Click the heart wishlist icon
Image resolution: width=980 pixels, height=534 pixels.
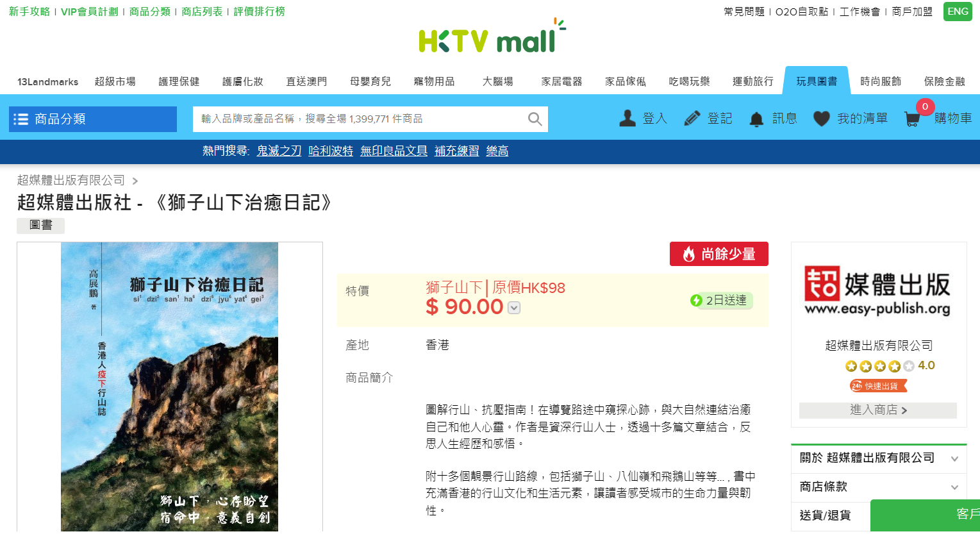click(821, 119)
